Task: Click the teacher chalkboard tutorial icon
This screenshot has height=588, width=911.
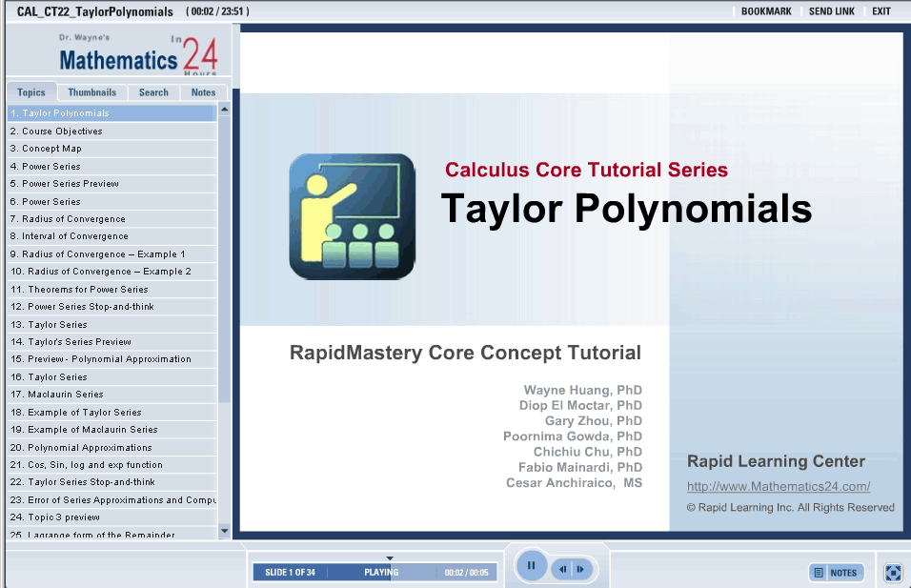Action: click(x=352, y=216)
